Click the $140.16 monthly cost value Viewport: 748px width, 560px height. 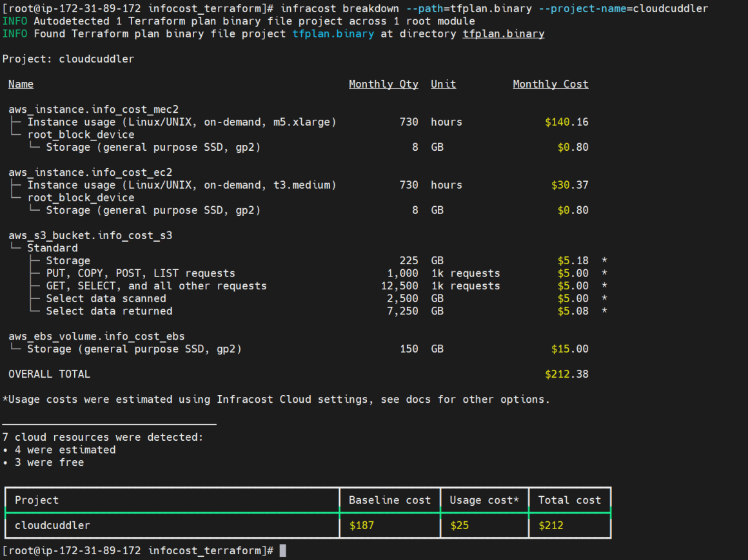pos(567,122)
